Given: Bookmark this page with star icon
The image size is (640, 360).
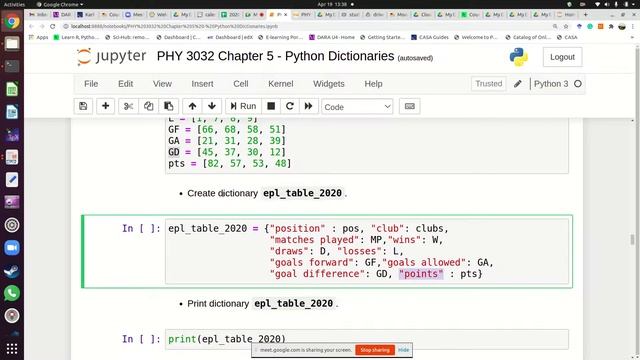Looking at the screenshot, I should pos(566,26).
